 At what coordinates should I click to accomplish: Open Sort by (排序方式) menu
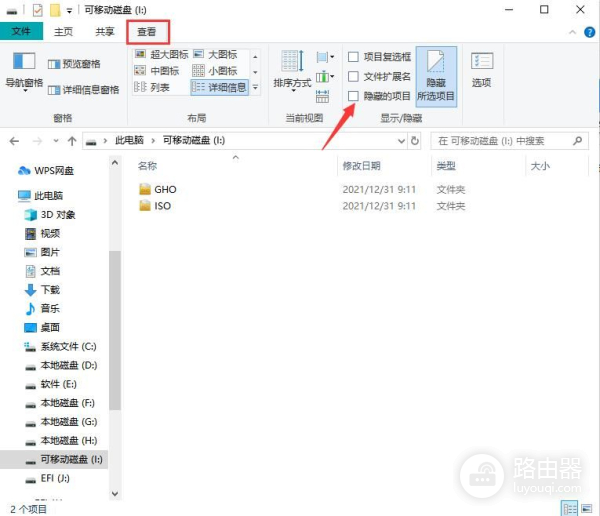click(x=292, y=71)
